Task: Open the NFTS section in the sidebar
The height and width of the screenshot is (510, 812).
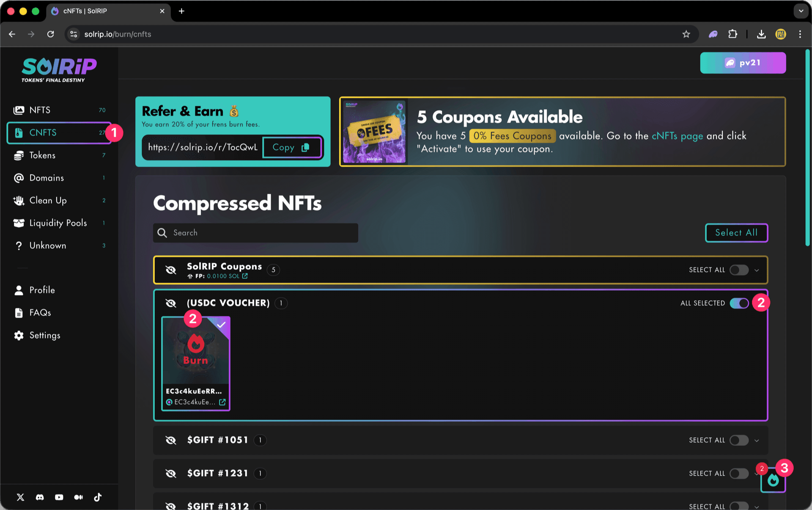Action: click(59, 110)
